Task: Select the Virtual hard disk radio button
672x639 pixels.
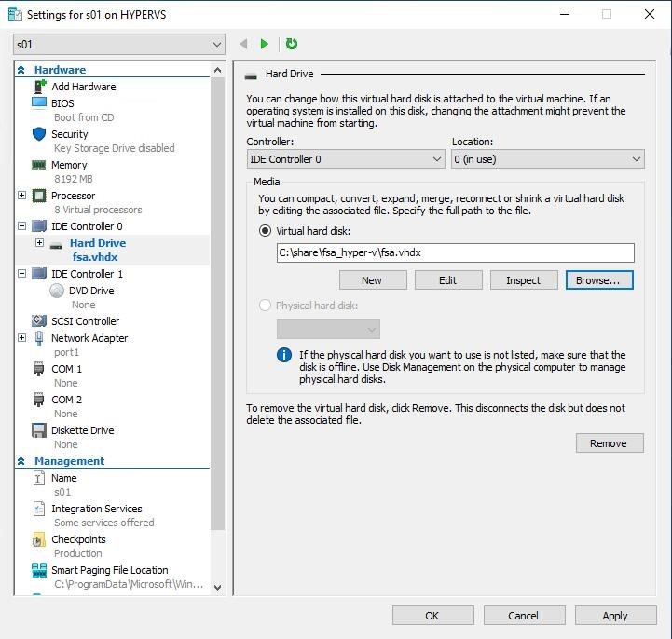Action: click(x=266, y=231)
